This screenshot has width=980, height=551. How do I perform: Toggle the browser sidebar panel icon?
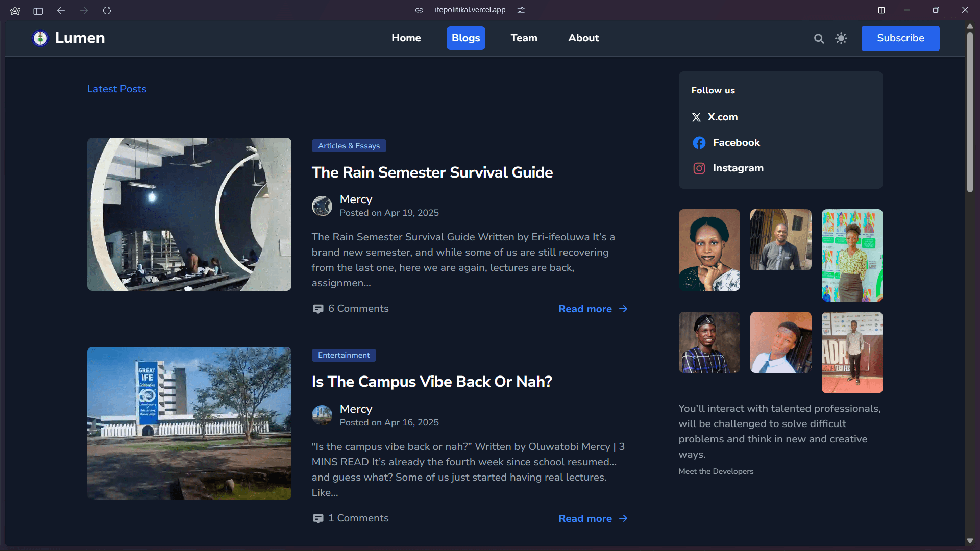(x=38, y=10)
